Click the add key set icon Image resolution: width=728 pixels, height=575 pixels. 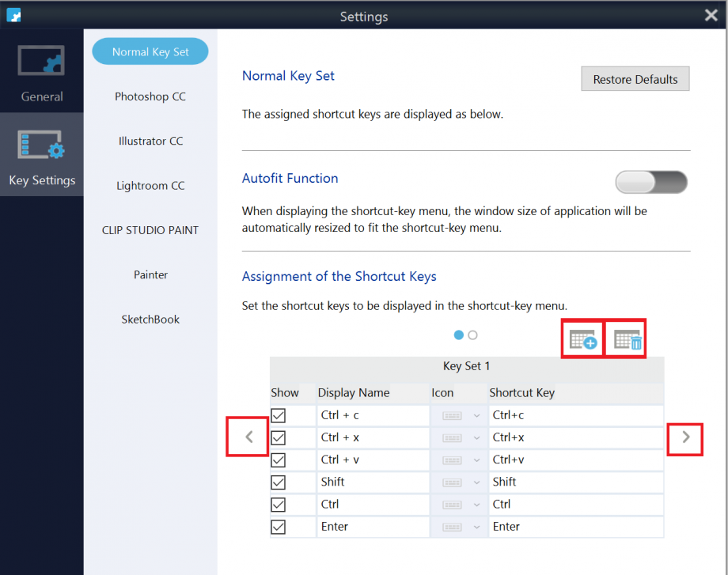point(582,339)
